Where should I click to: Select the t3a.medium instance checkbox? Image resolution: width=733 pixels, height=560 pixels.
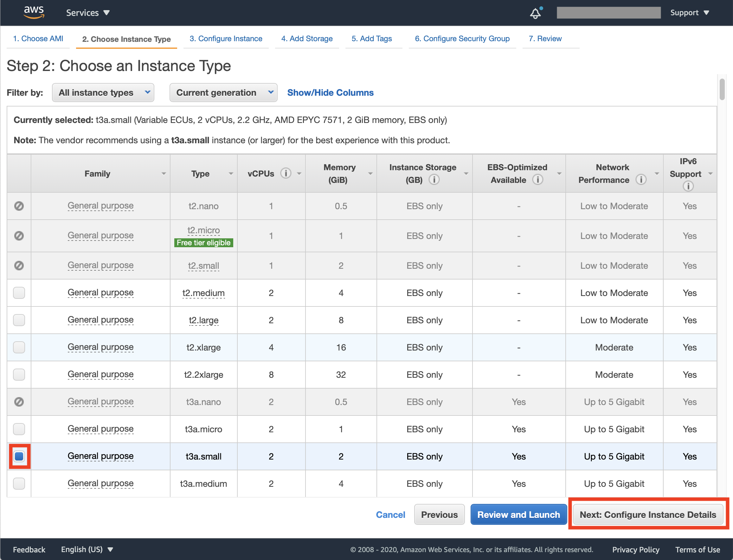coord(19,484)
